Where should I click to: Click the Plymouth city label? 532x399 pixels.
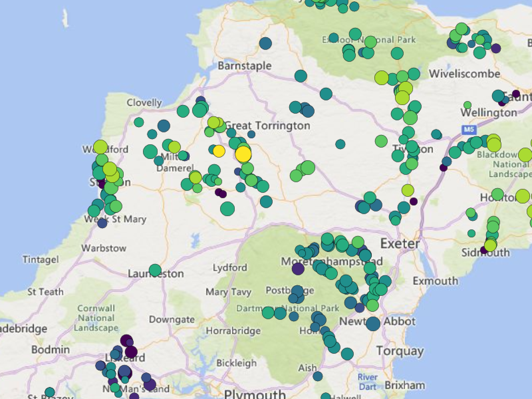tap(255, 394)
